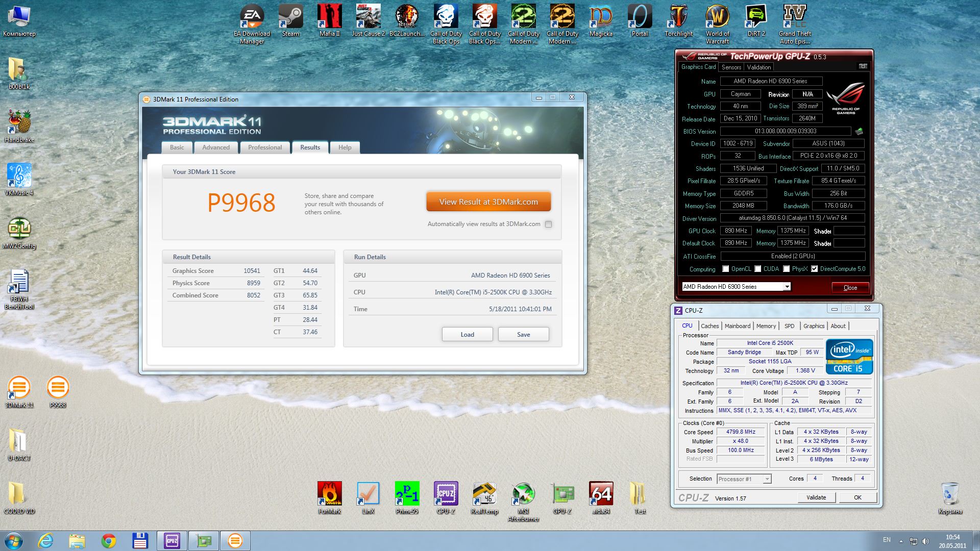
Task: Open the Recycle Bin (Корзина)
Action: point(950,498)
